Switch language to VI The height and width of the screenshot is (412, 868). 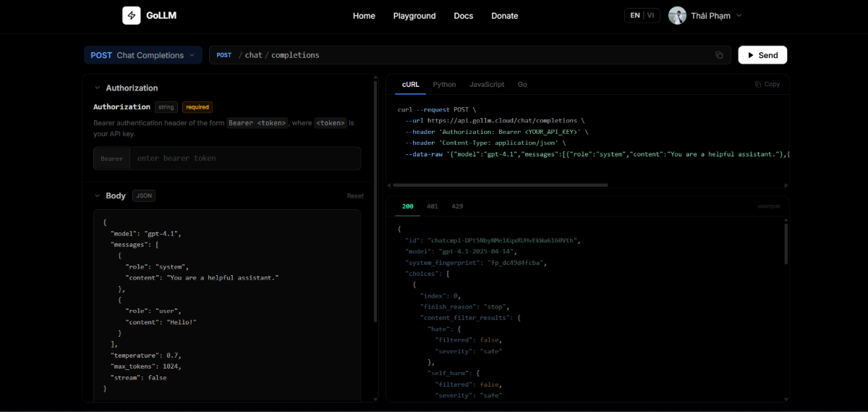pyautogui.click(x=651, y=15)
